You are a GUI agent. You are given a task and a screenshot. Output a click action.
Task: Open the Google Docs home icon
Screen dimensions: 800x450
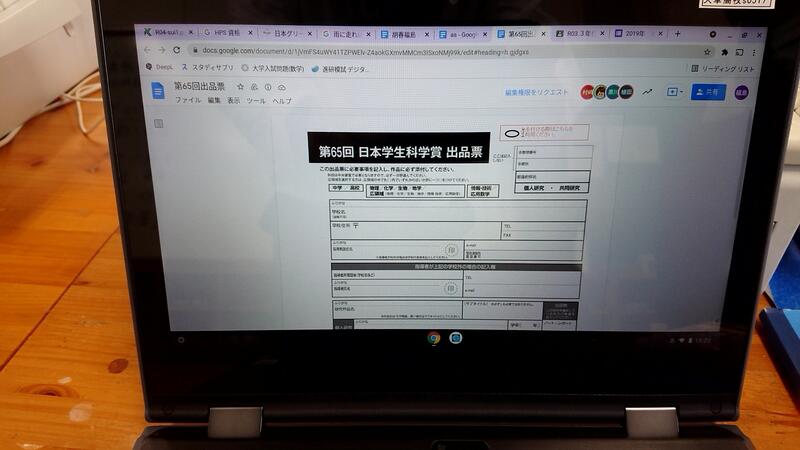[157, 90]
